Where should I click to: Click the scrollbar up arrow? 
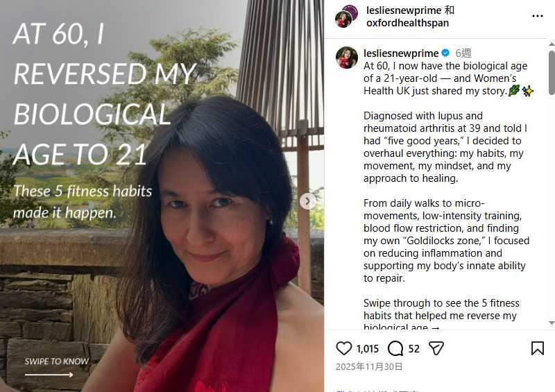tap(551, 45)
